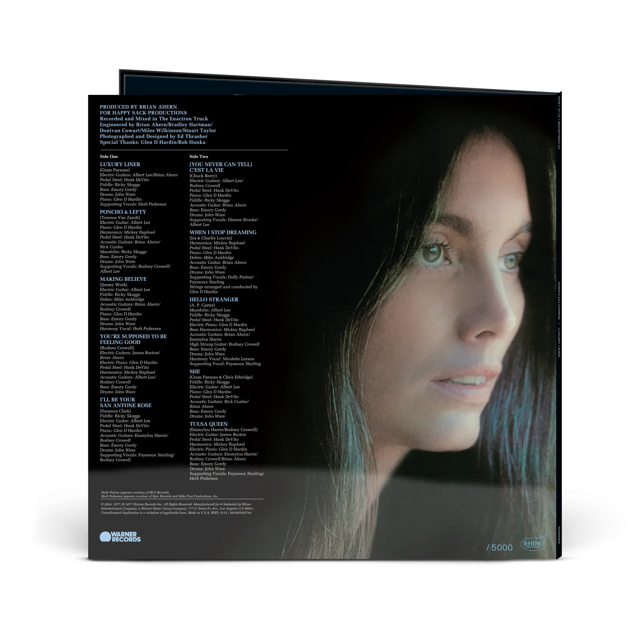Click 'Dolly Parton appears courtesy of RCA Records'
644x644 pixels.
135,493
